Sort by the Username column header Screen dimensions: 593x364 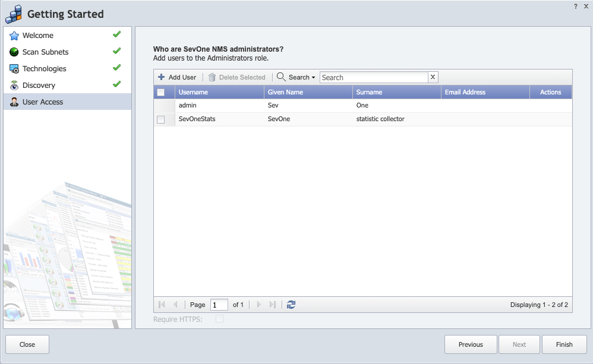pos(219,92)
